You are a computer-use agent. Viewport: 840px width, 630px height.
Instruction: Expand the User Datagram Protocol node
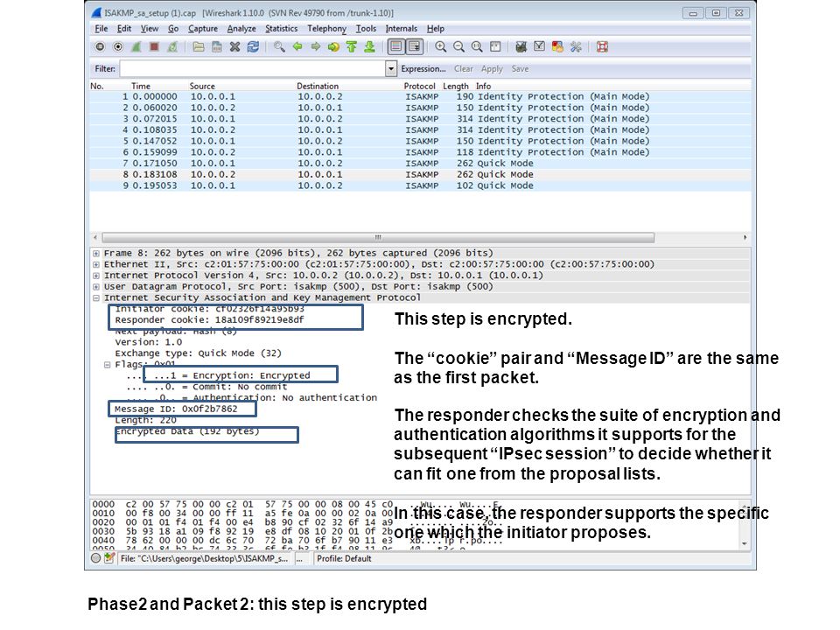point(96,287)
